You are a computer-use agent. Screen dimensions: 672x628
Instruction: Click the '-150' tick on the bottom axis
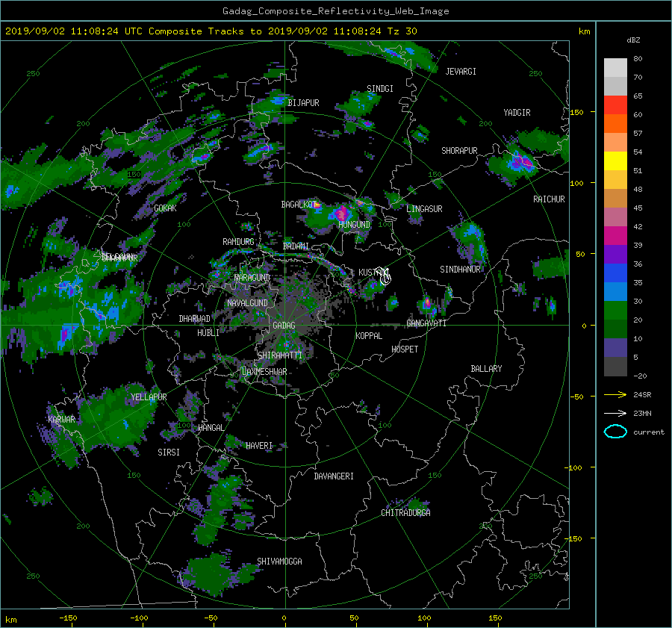pos(68,618)
